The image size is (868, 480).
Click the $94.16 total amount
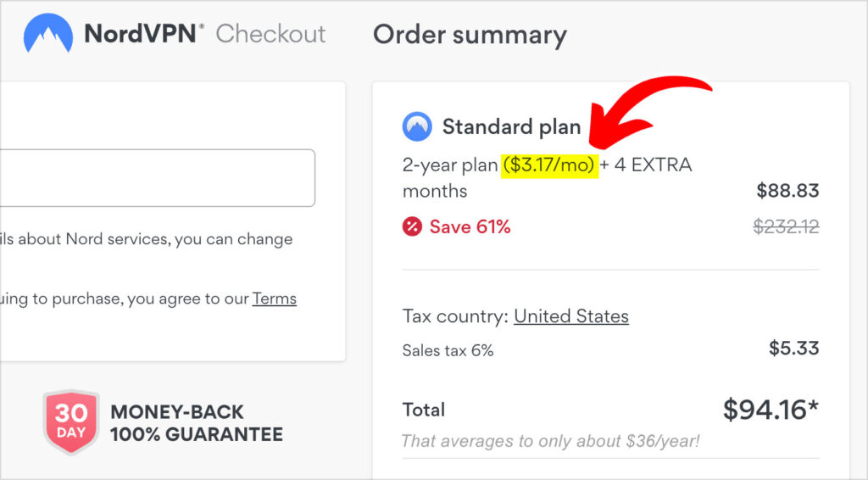[771, 410]
